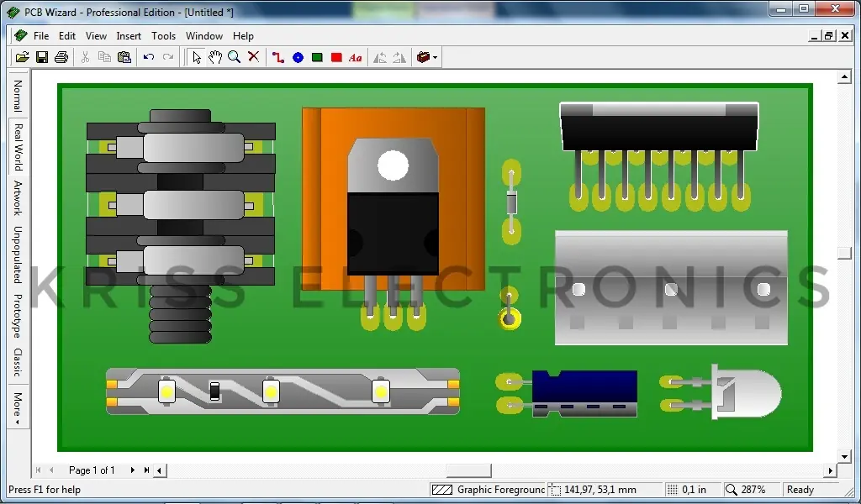
Task: Select the hand pan tool
Action: click(x=215, y=57)
